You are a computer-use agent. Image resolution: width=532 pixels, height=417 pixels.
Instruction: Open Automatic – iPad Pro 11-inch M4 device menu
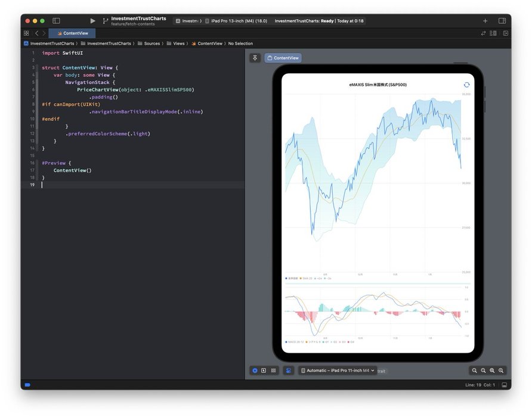pyautogui.click(x=338, y=371)
